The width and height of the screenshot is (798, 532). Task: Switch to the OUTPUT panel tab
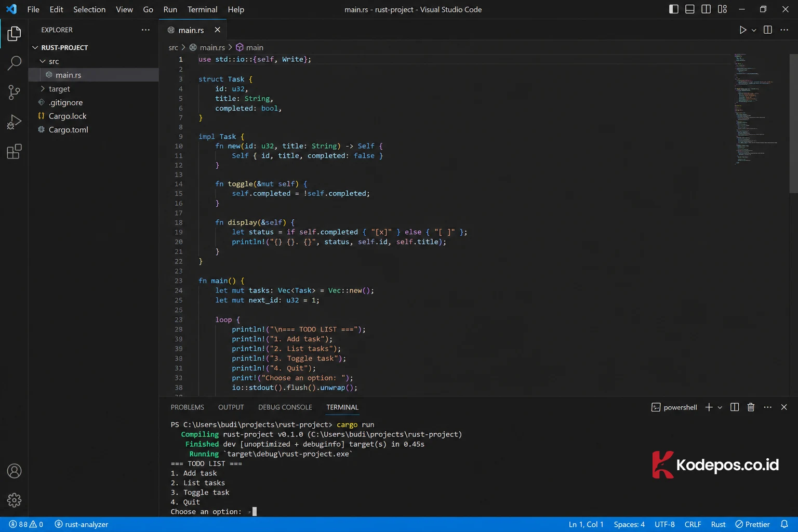click(x=231, y=407)
